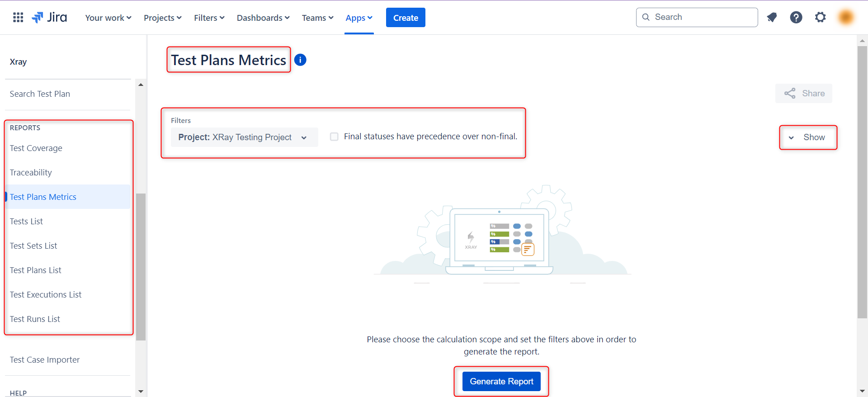Image resolution: width=868 pixels, height=397 pixels.
Task: Open the Apps menu
Action: [x=359, y=18]
